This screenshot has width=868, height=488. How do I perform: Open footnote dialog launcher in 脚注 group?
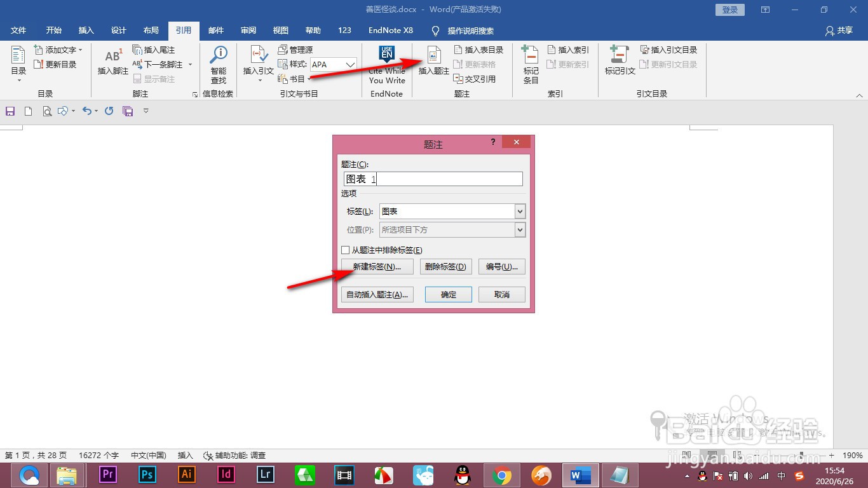tap(194, 95)
